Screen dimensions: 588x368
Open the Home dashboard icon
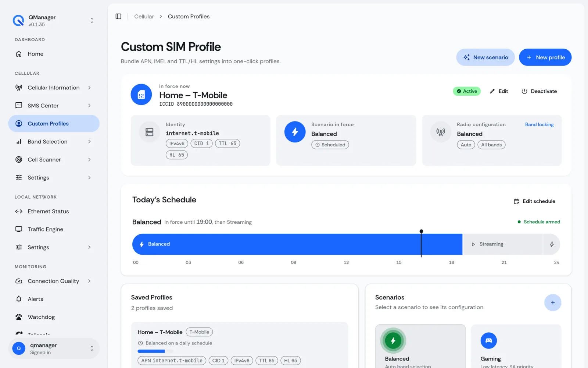(x=19, y=54)
